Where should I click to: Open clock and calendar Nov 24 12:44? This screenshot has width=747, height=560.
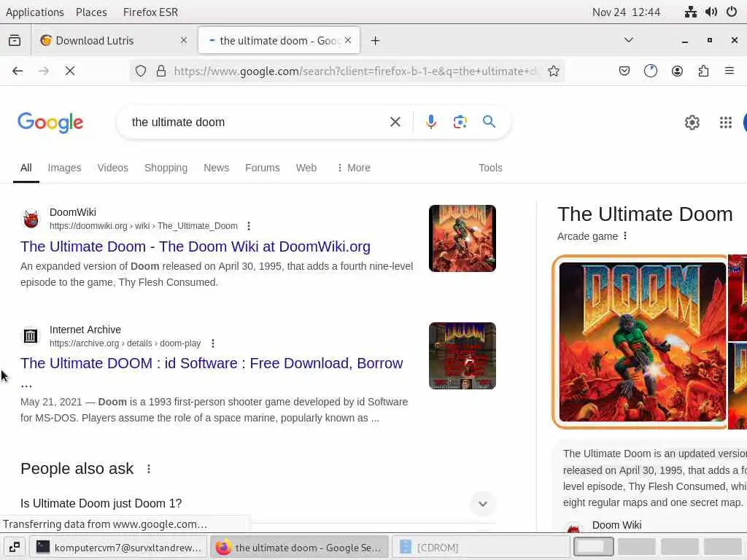click(x=626, y=12)
